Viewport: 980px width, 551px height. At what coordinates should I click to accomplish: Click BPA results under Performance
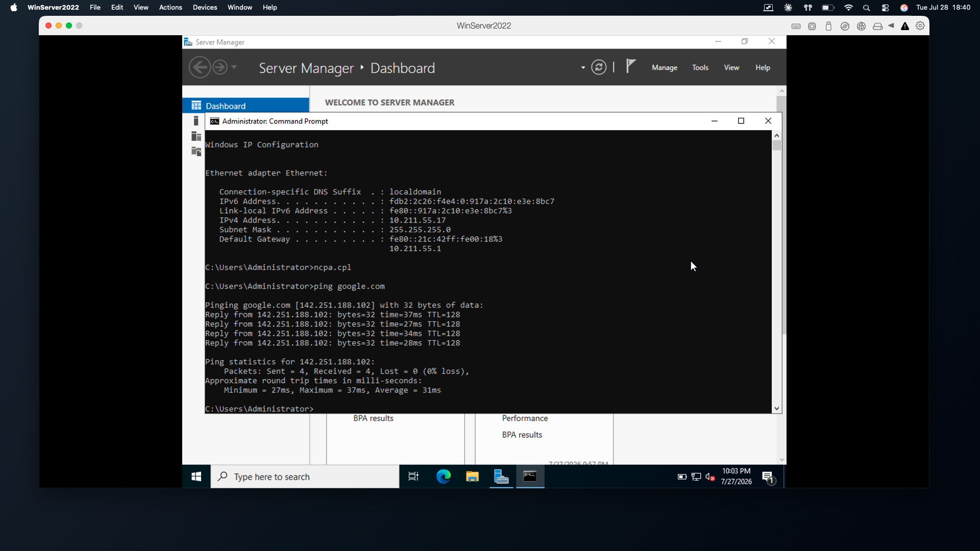click(x=522, y=435)
